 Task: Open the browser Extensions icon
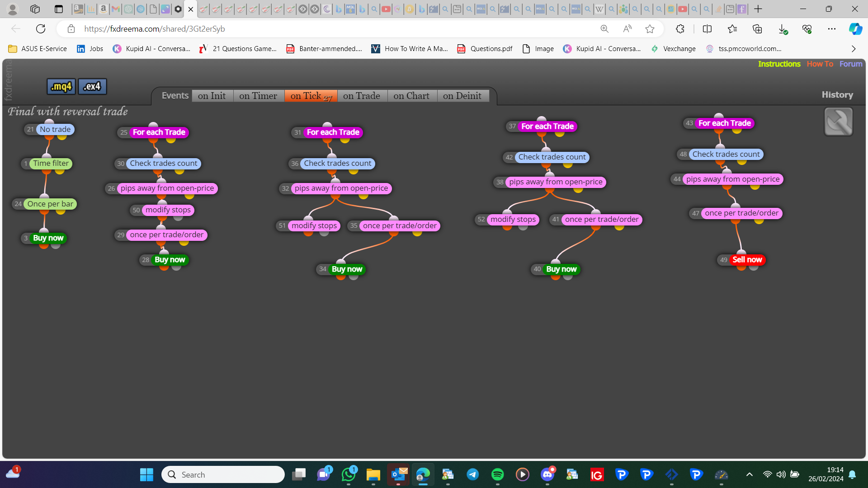(680, 29)
